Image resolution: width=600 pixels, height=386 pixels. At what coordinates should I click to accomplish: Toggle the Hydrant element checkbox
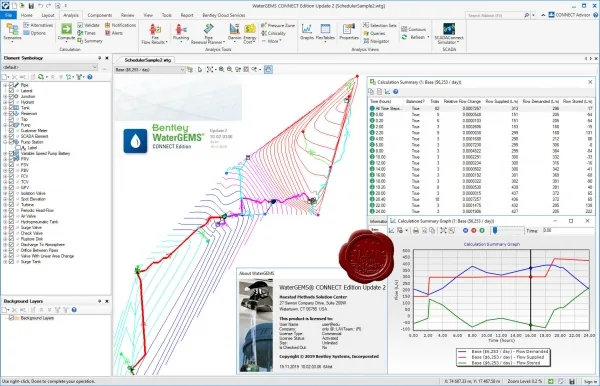pos(11,102)
